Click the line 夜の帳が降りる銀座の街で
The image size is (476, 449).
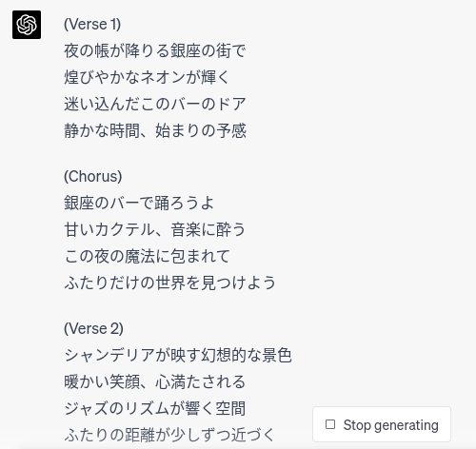[155, 50]
